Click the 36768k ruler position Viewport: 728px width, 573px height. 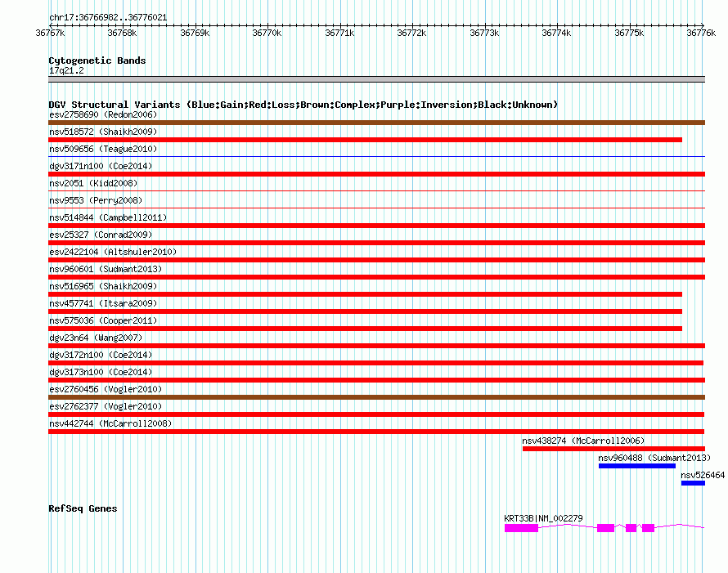[122, 33]
